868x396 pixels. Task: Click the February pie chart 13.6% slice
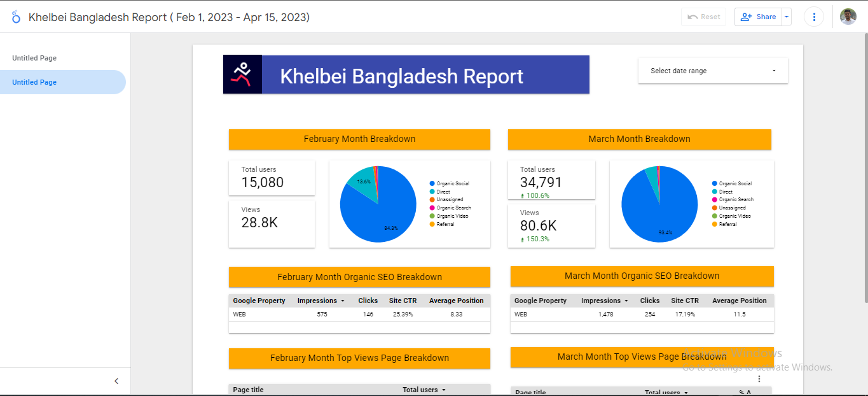tap(362, 181)
